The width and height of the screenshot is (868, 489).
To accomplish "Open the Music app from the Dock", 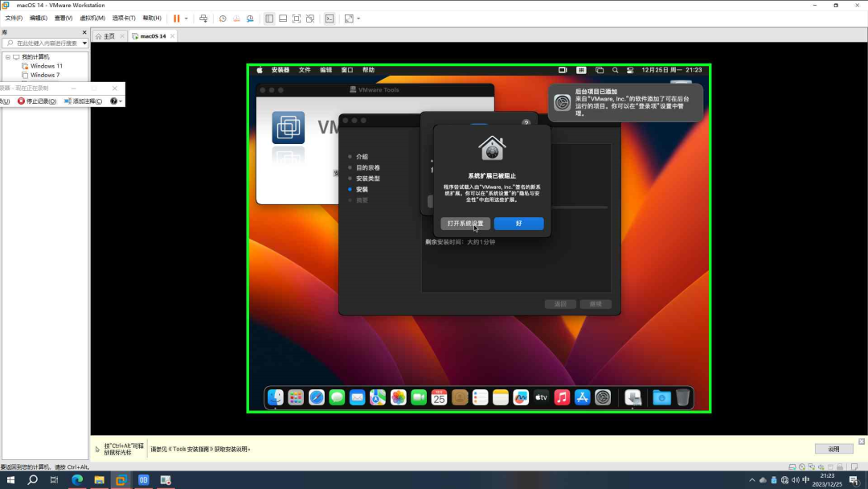I will (562, 397).
